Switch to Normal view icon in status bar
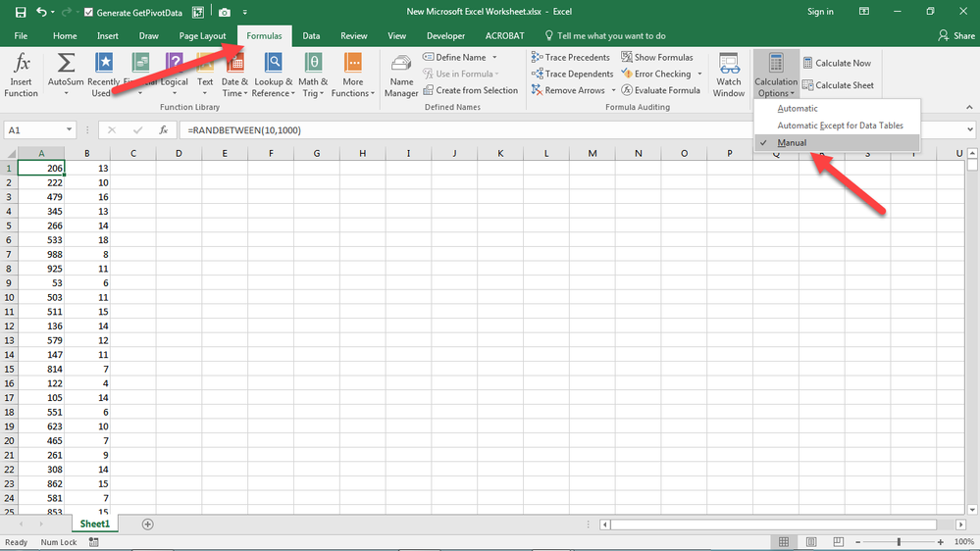Screen dimensions: 980x551 coord(783,541)
